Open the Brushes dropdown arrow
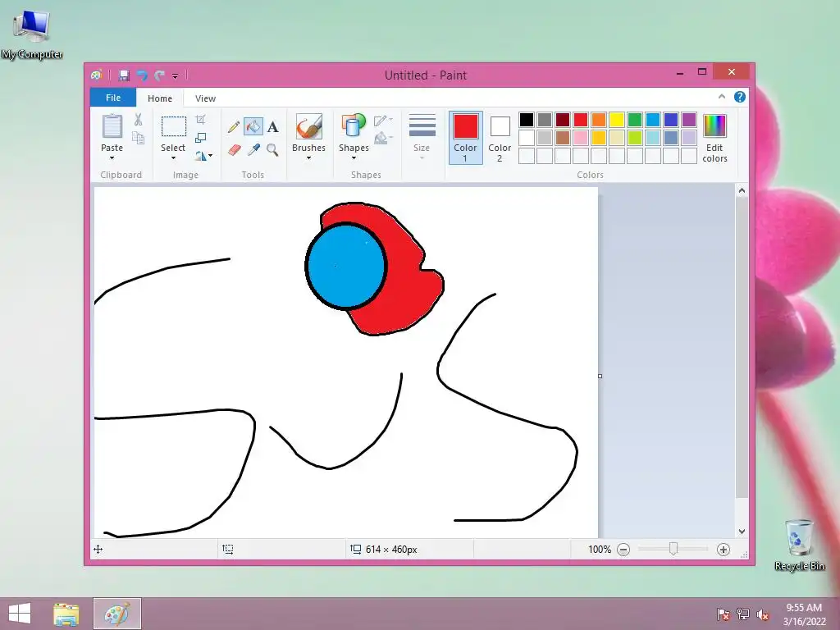840x630 pixels. click(308, 158)
